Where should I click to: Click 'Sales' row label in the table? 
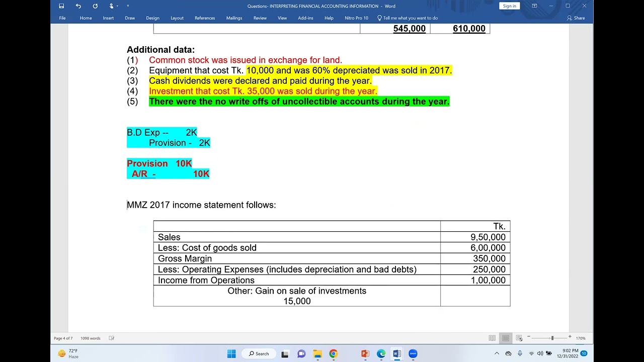click(169, 237)
